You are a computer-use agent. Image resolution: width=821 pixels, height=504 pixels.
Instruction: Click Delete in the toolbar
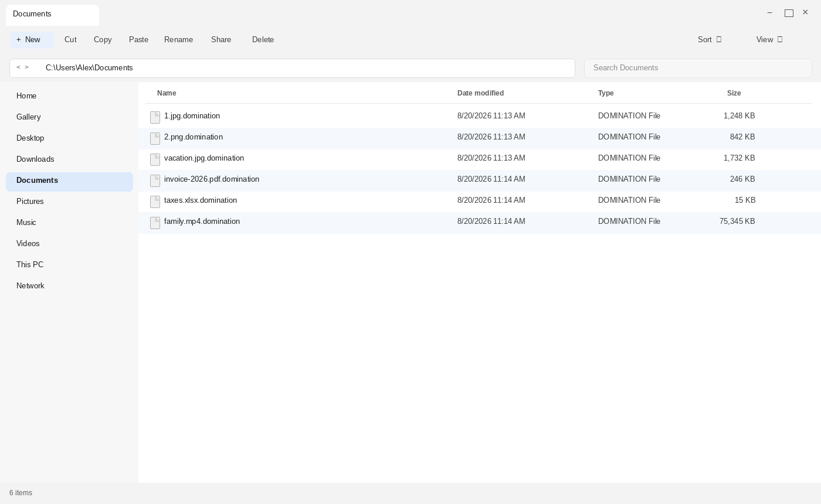click(x=263, y=40)
